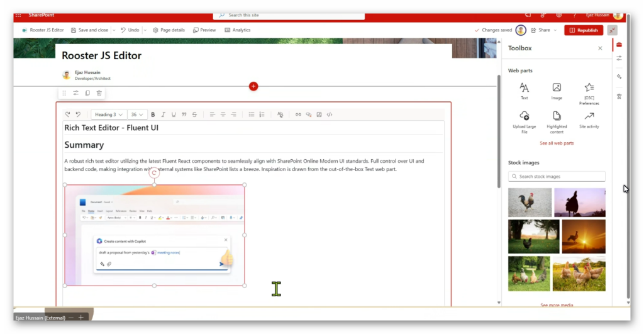Insert an image via the toolbar icon
644x334 pixels.
(x=319, y=114)
